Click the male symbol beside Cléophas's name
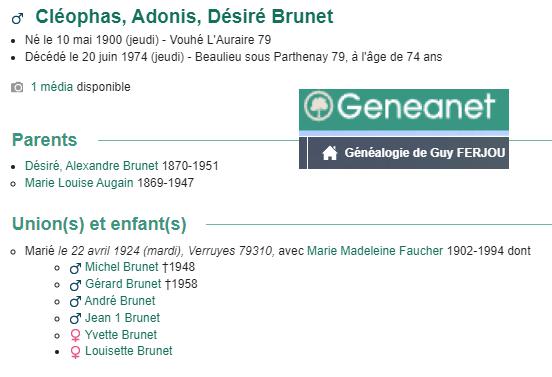Image resolution: width=552 pixels, height=377 pixels. (x=18, y=18)
